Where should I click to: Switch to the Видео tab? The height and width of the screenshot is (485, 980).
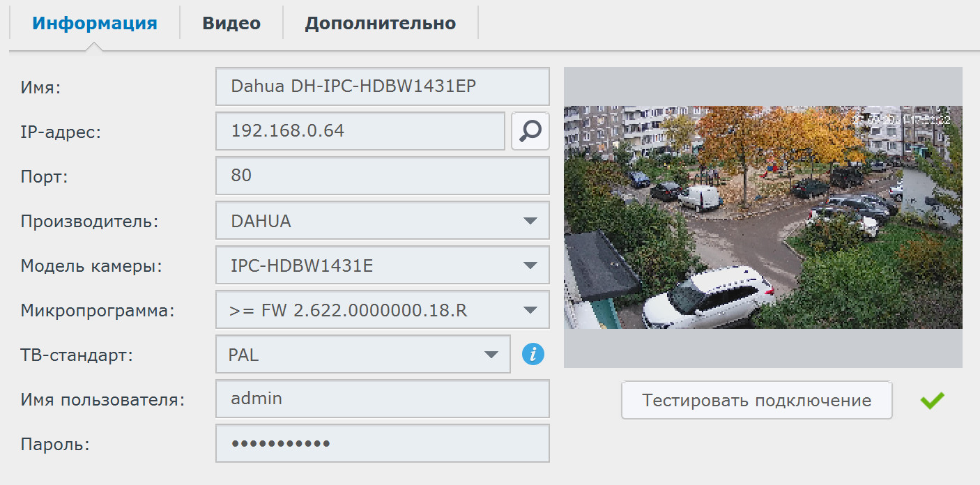(231, 23)
